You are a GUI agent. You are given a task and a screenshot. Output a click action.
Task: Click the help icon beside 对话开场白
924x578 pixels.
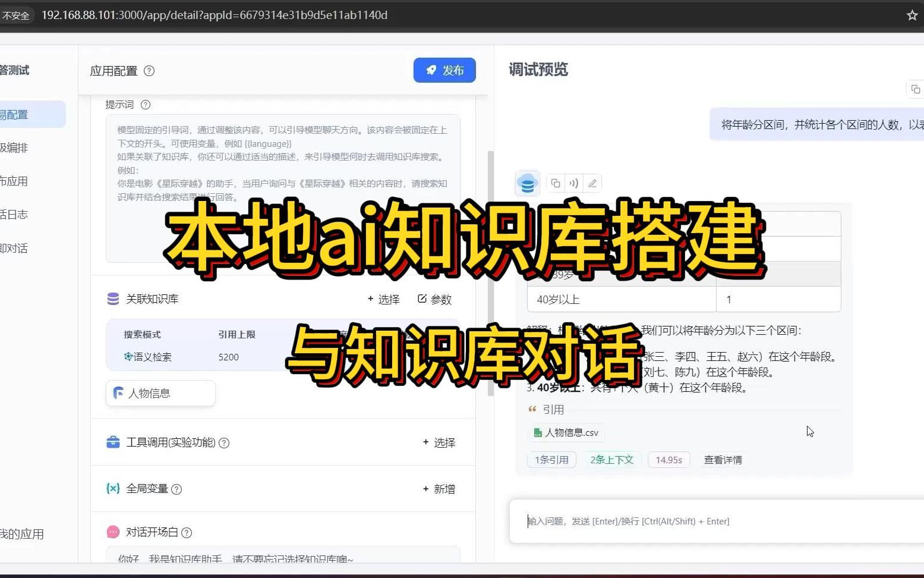pyautogui.click(x=187, y=533)
